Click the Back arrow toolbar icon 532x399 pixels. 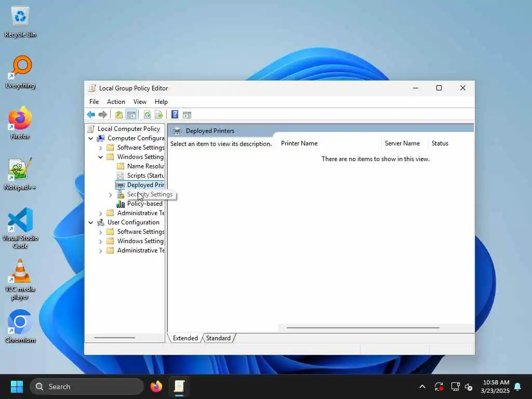pos(90,115)
